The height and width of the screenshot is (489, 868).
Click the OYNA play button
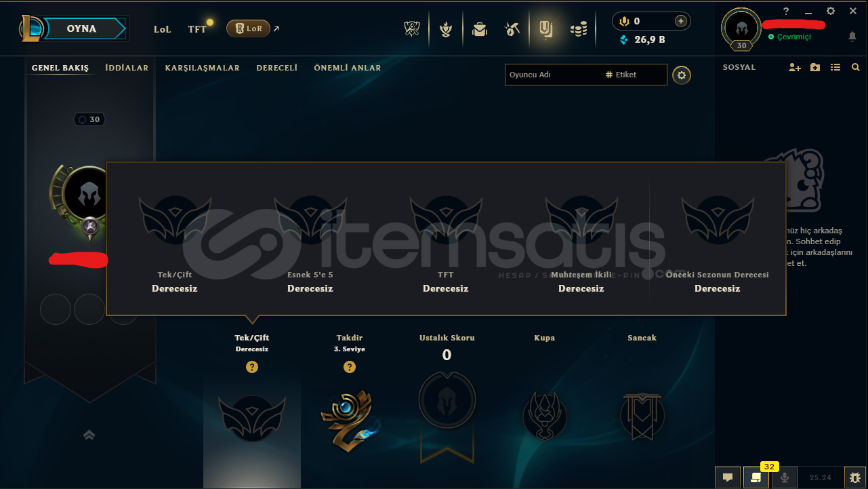coord(81,28)
